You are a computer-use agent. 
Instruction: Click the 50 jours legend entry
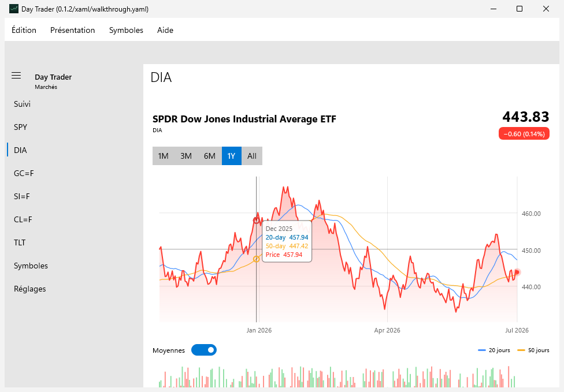point(533,350)
